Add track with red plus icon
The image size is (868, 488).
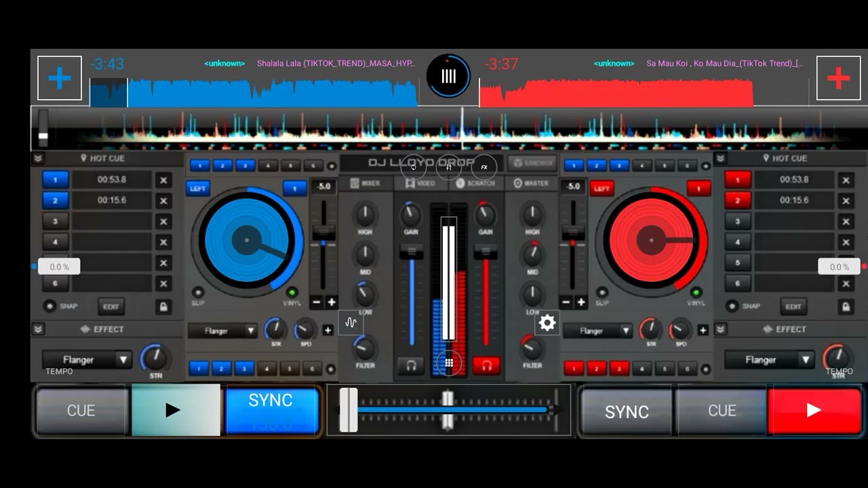click(x=838, y=79)
